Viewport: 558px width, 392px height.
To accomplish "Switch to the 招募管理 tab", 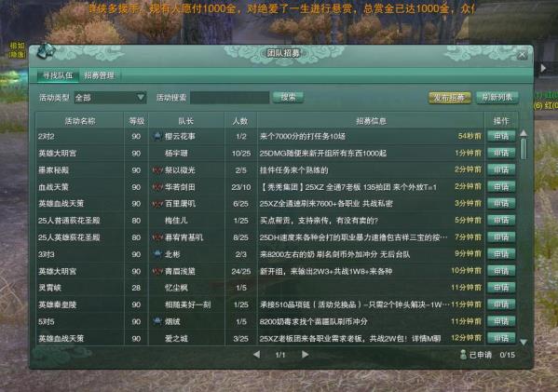I will pos(100,75).
